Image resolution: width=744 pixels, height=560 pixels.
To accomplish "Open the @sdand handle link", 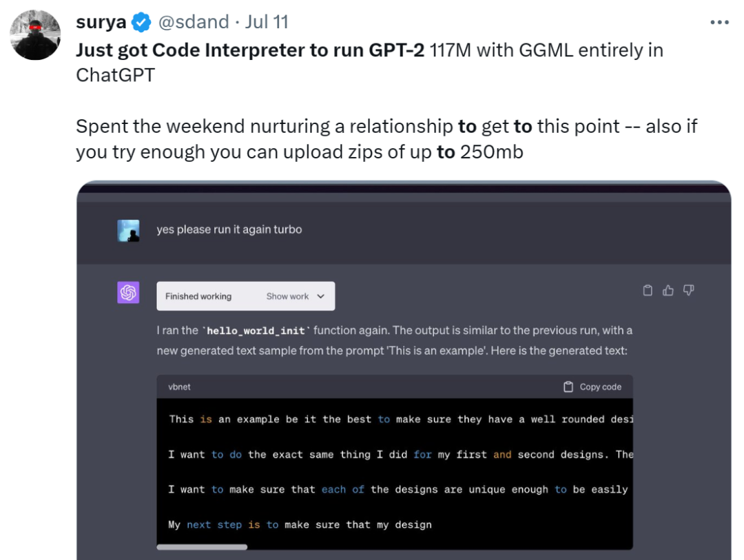I will [194, 22].
